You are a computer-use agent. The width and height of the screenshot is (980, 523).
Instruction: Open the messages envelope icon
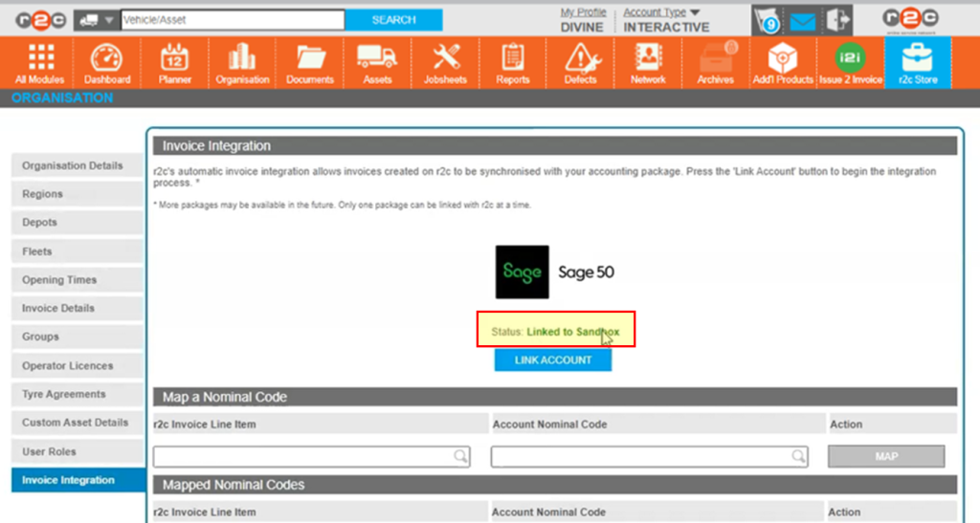point(803,22)
